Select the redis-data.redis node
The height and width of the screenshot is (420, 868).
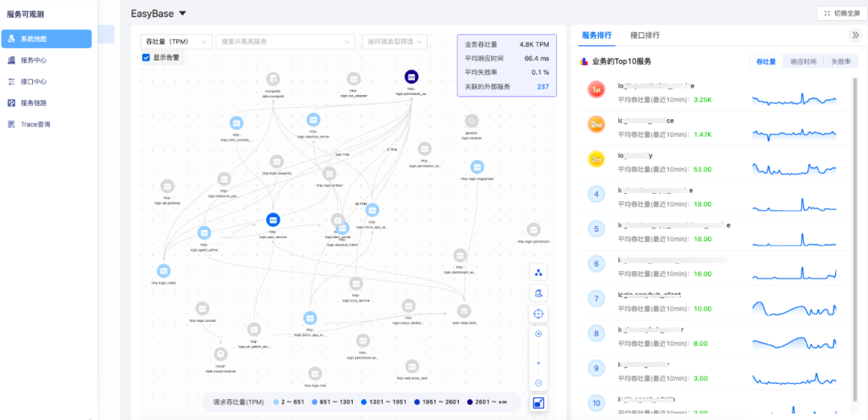click(464, 311)
